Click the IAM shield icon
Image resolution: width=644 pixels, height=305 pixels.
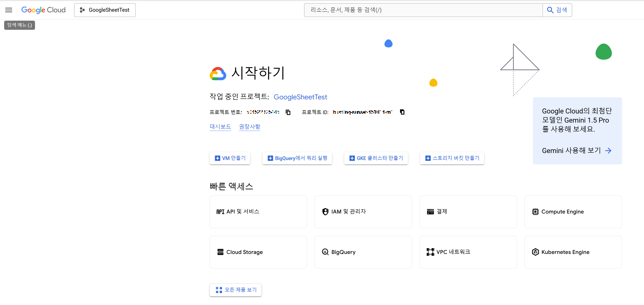325,212
